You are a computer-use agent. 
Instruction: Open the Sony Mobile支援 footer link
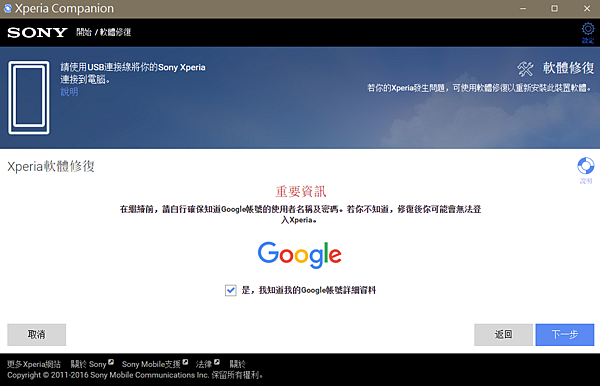(155, 364)
